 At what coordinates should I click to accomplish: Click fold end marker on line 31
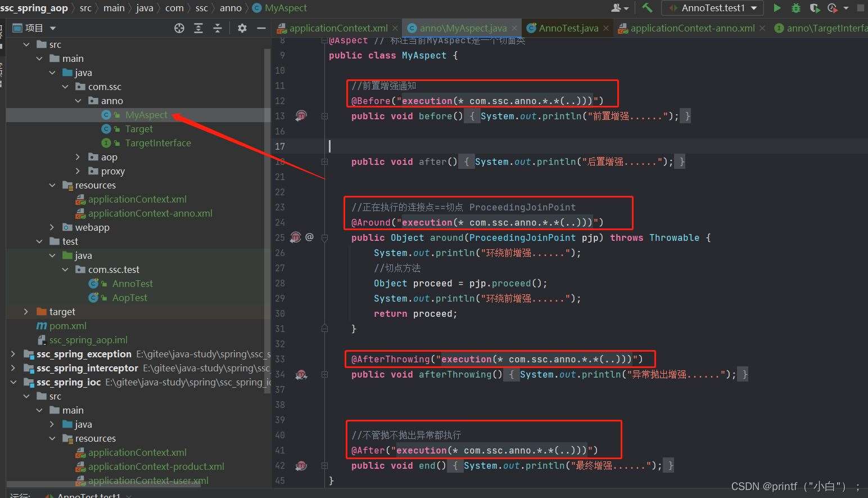pyautogui.click(x=324, y=328)
